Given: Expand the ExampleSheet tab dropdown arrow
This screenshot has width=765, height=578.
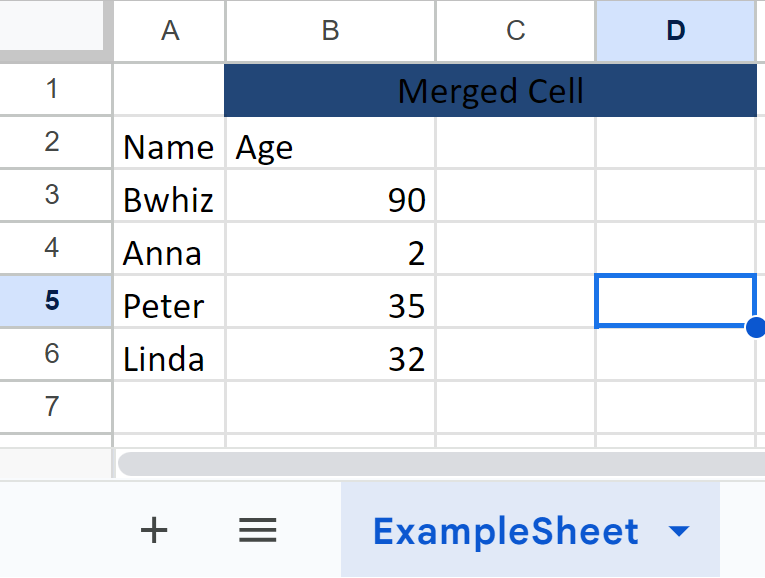Looking at the screenshot, I should point(679,531).
